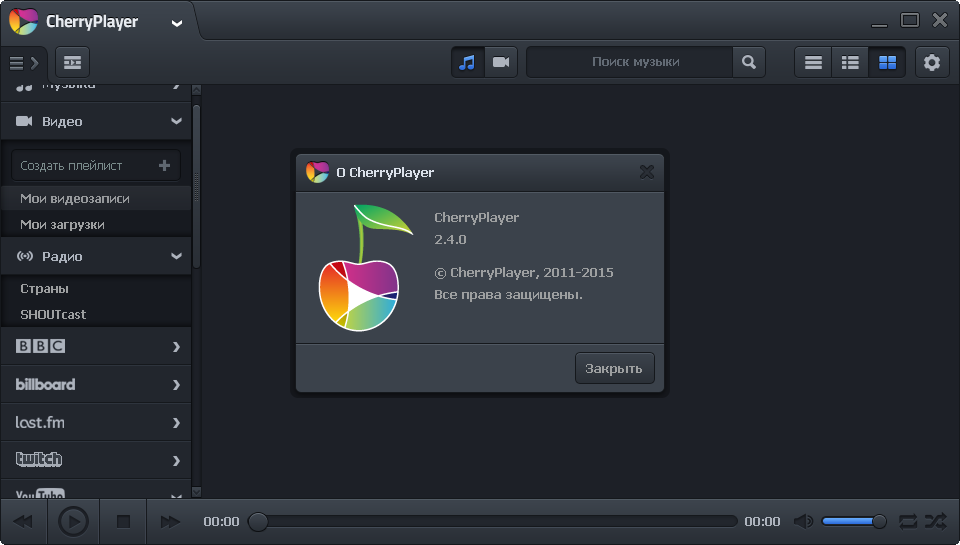Click the stop button
Screen dimensions: 960x545
123,522
